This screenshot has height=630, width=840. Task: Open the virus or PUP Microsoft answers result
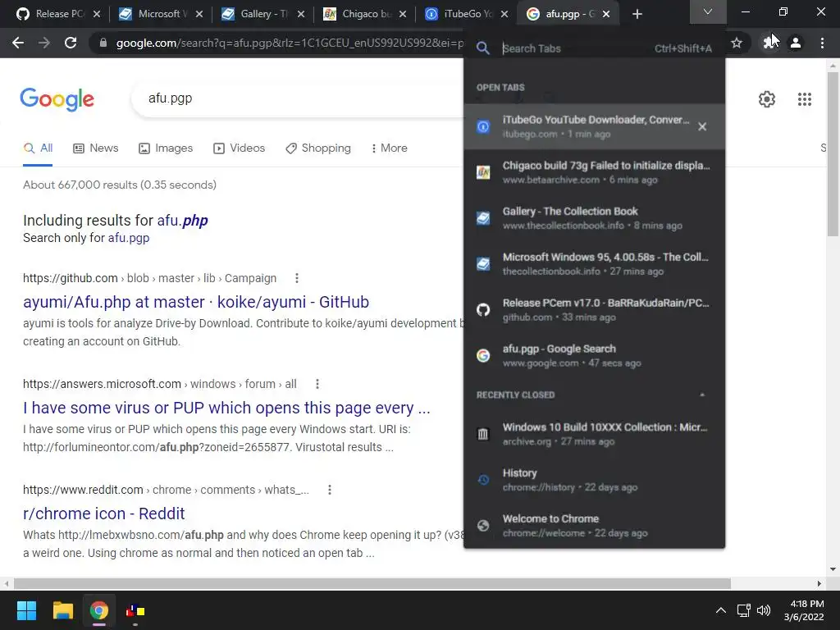click(x=226, y=409)
